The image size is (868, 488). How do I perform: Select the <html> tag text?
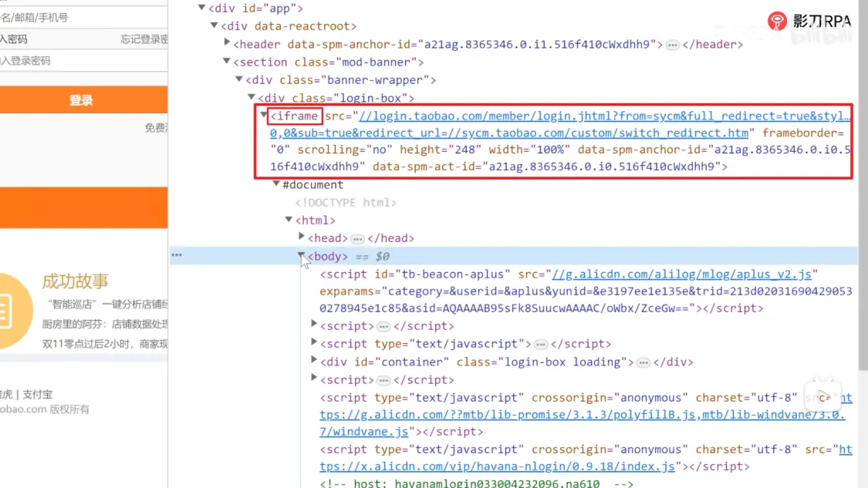pos(316,220)
